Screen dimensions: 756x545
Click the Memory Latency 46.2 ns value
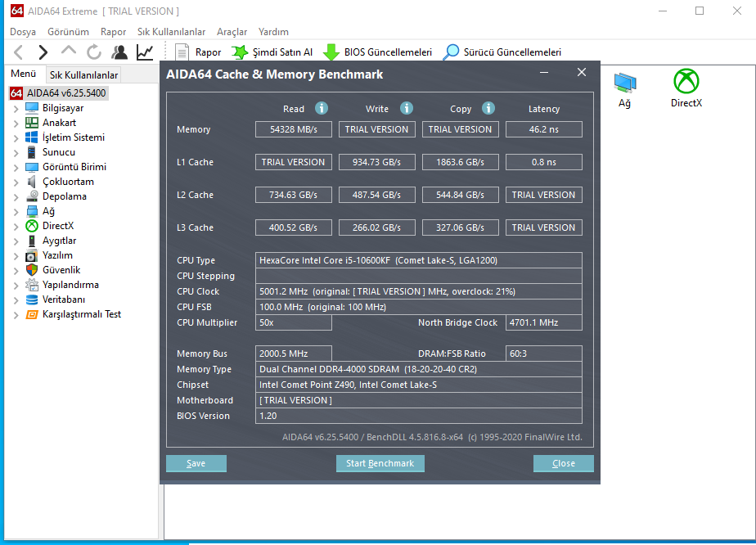[x=544, y=129]
